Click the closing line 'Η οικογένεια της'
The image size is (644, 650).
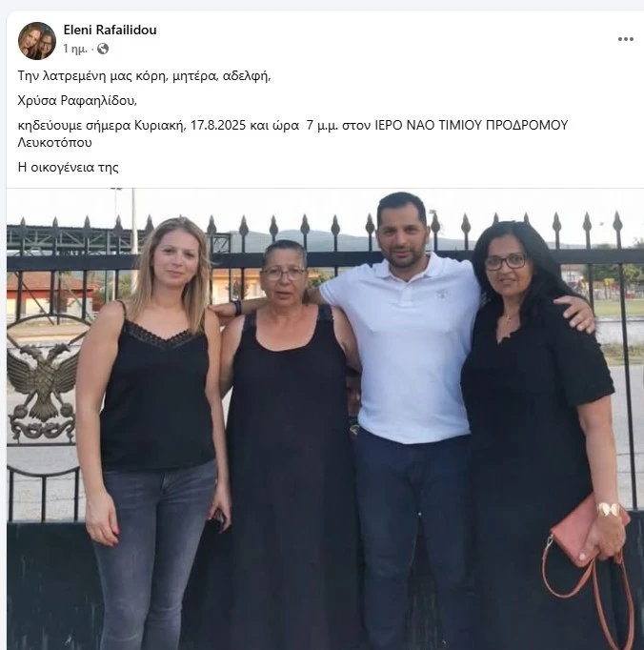tap(68, 168)
